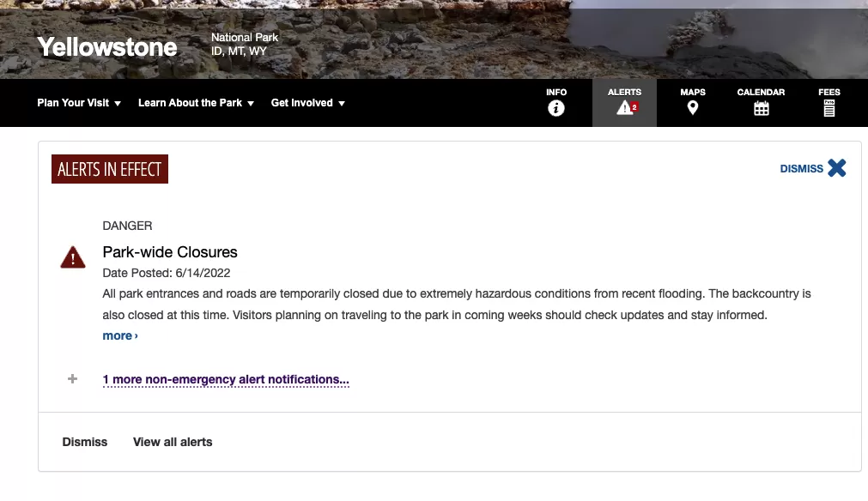Open the Maps location pin icon

tap(692, 108)
